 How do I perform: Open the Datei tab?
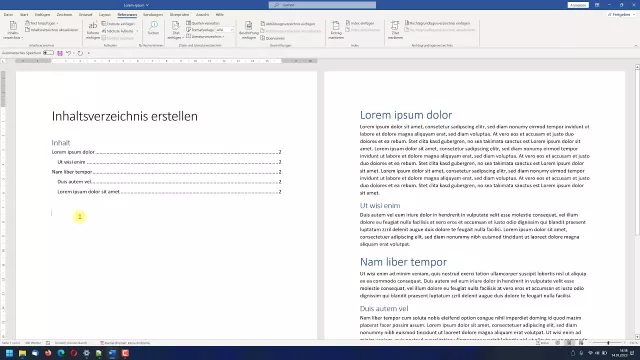[x=8, y=14]
